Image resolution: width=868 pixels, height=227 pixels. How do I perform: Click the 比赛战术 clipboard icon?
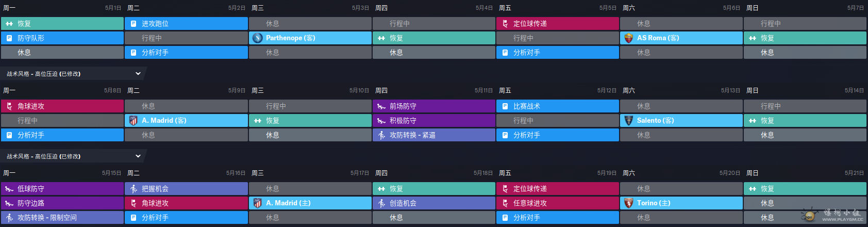505,106
